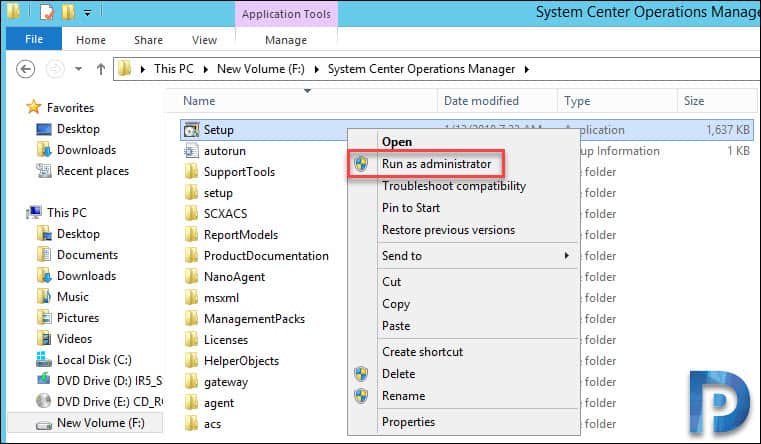Open DVD Drive (E:) in navigation pane

click(x=109, y=402)
